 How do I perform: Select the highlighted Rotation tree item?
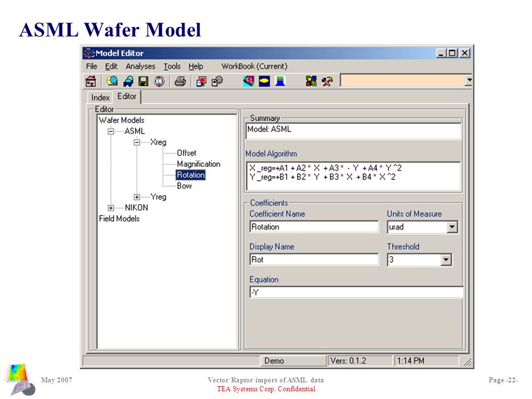[x=191, y=175]
